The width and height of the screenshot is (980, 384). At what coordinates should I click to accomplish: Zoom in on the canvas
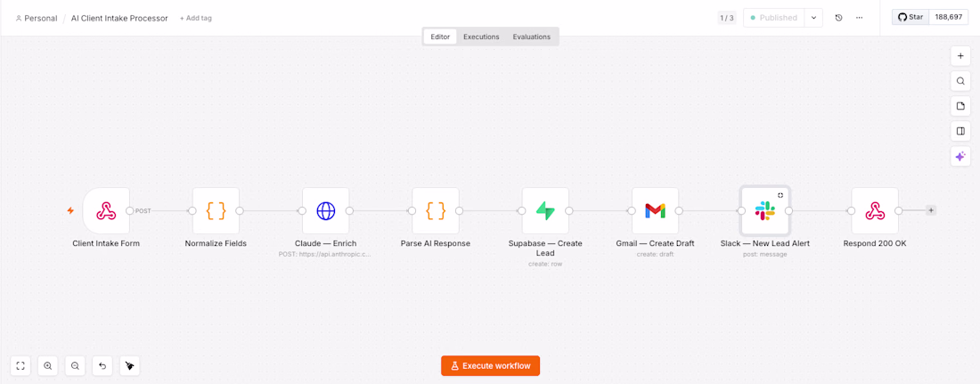coord(48,366)
